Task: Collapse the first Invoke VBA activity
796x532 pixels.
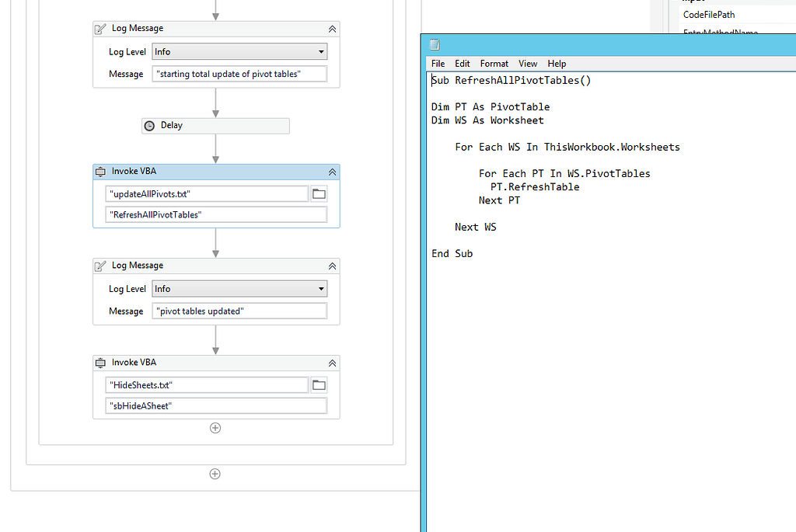Action: tap(332, 171)
